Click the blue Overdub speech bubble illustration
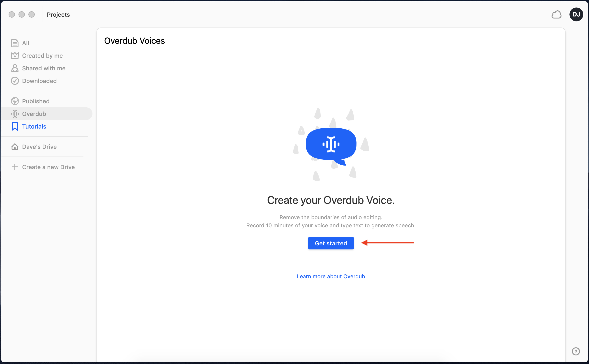The image size is (589, 364). tap(331, 146)
